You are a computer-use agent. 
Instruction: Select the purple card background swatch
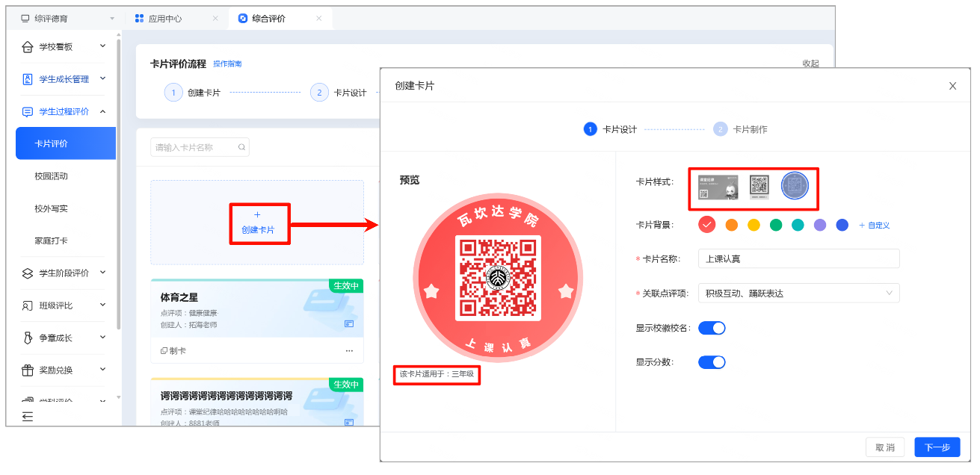820,225
